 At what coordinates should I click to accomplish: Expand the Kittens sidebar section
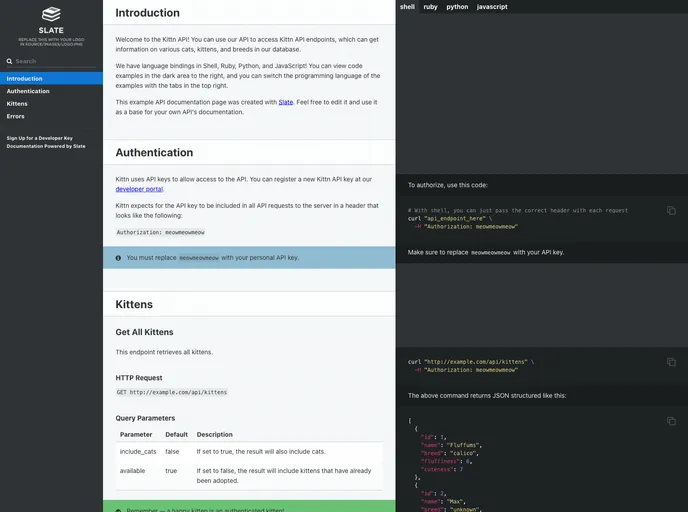click(17, 103)
